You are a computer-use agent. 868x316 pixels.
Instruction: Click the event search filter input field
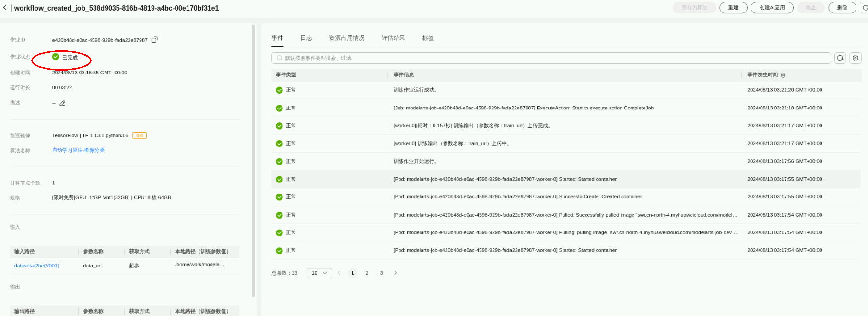click(x=551, y=58)
